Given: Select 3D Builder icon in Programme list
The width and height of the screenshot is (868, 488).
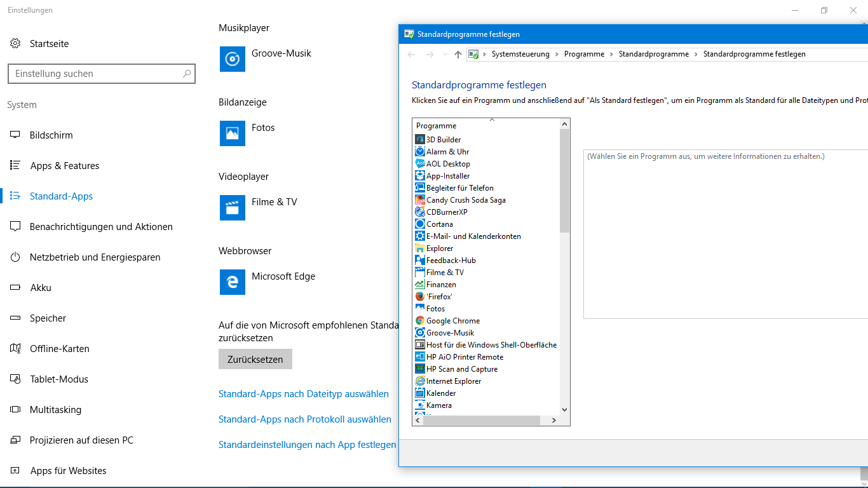Looking at the screenshot, I should (x=420, y=139).
